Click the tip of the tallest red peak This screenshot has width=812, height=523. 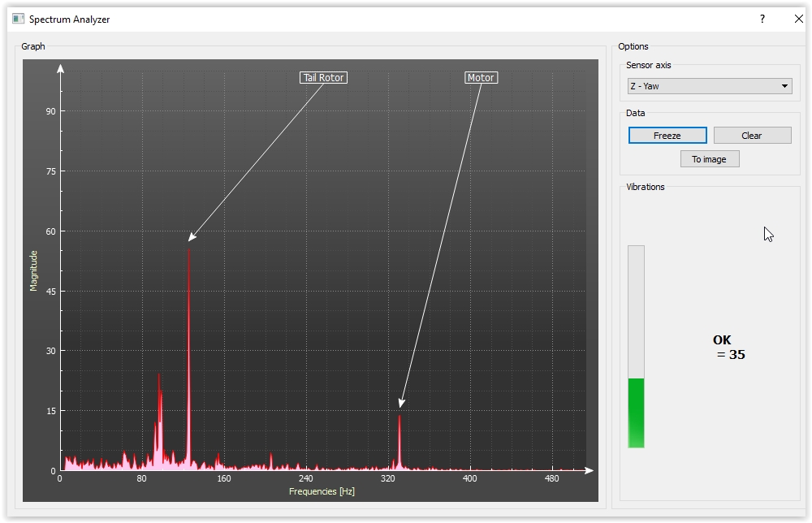click(189, 249)
